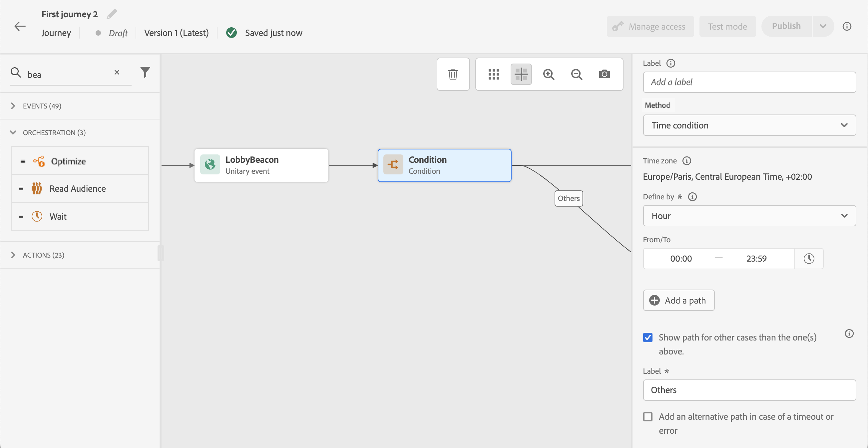
Task: Click the zoom in magnifier icon
Action: [549, 74]
